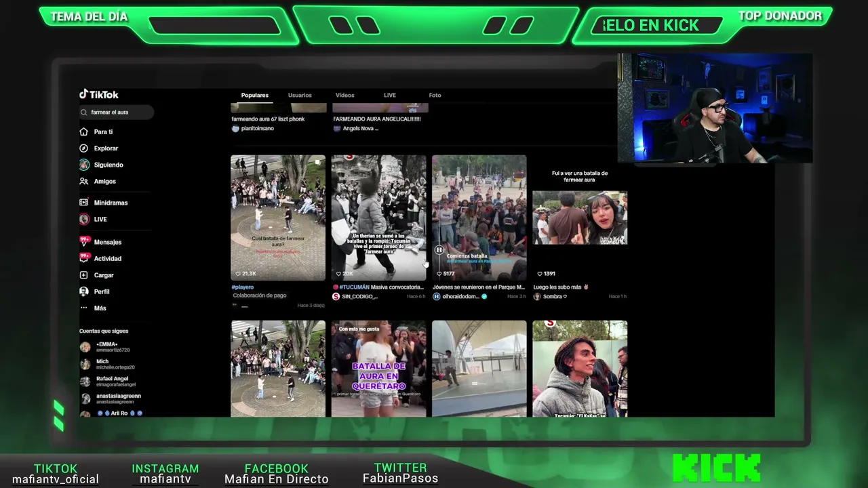Image resolution: width=868 pixels, height=488 pixels.
Task: Open the elheraldodem... author avatar
Action: coord(437,297)
